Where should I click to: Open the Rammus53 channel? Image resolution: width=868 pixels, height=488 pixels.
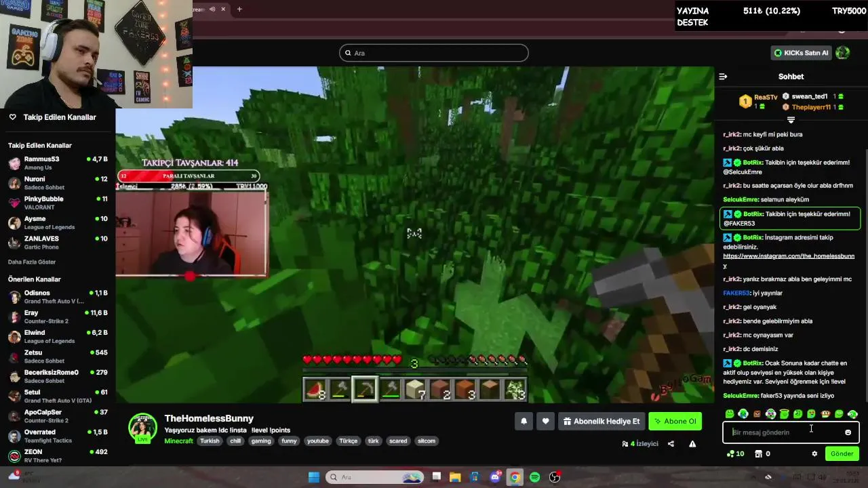click(58, 163)
